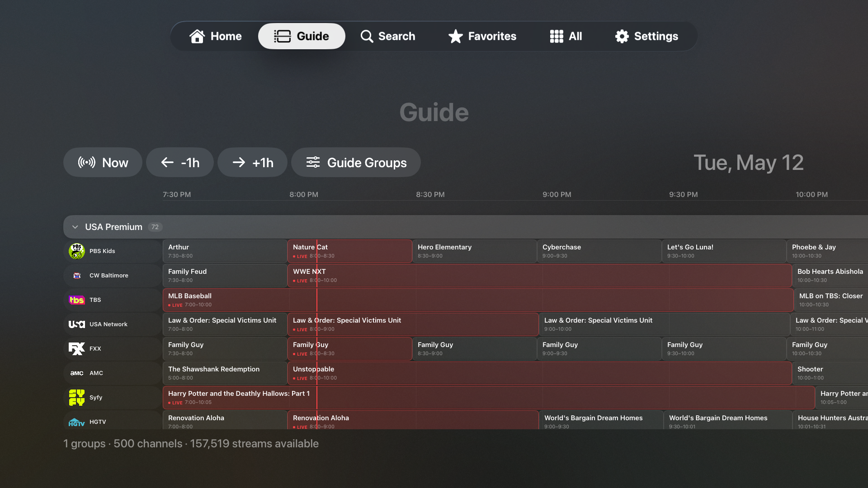Select MLB on TBS: Closer program
Image resolution: width=868 pixels, height=488 pixels.
point(831,300)
